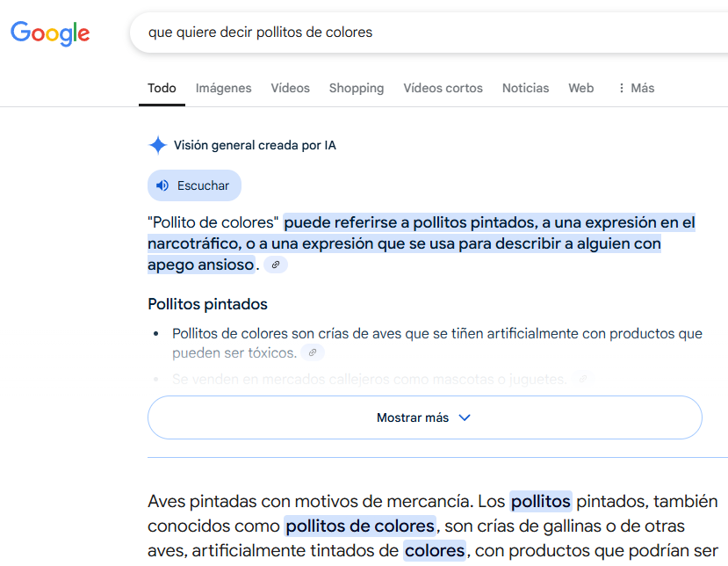This screenshot has width=728, height=566.
Task: Click the "Pollitos pintados" heading
Action: coord(207,304)
